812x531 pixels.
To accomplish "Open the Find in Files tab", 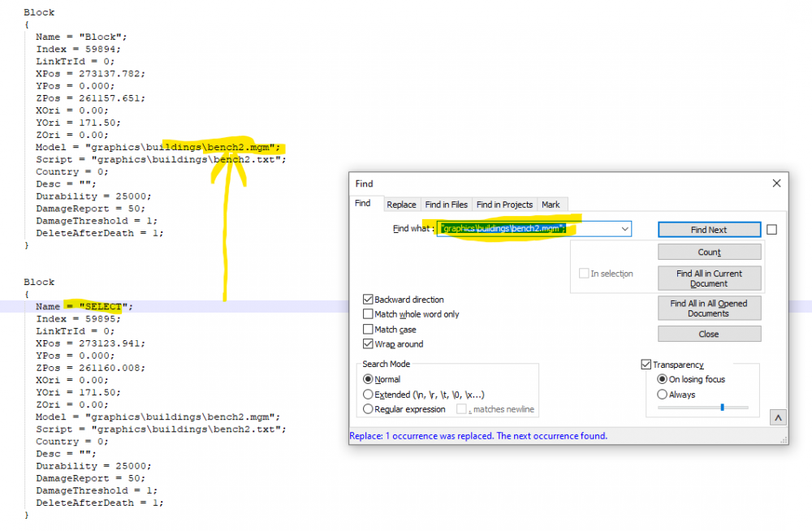I will (x=446, y=205).
